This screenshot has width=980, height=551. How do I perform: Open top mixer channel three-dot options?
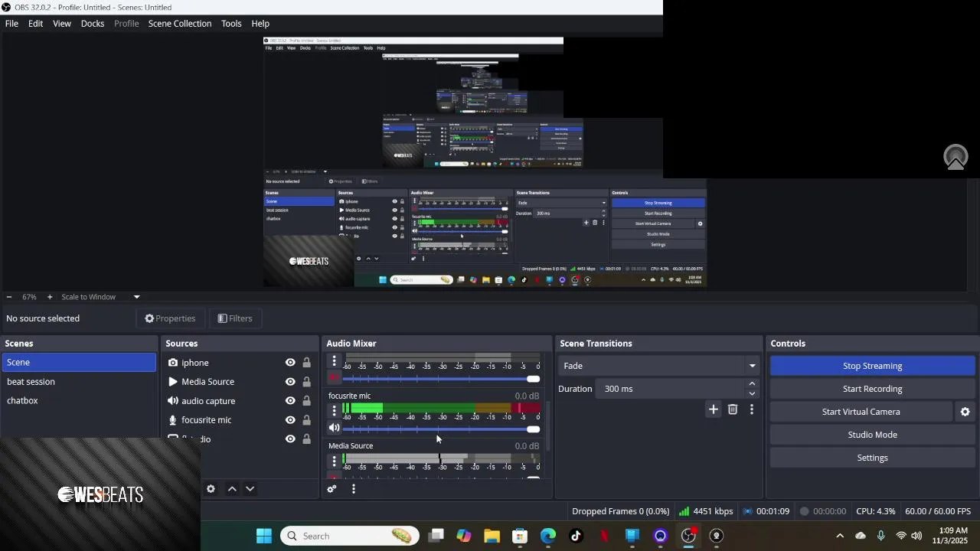[334, 360]
